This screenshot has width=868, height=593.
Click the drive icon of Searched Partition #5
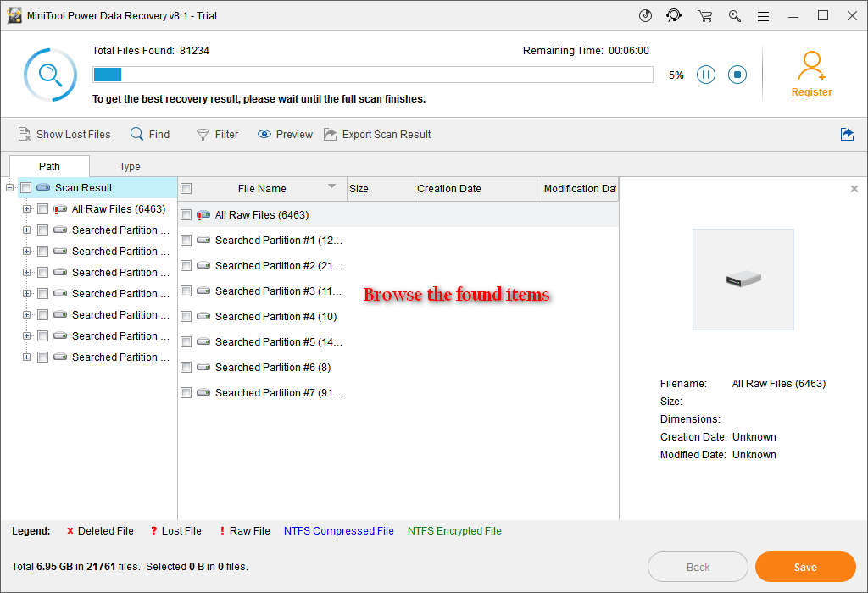203,342
